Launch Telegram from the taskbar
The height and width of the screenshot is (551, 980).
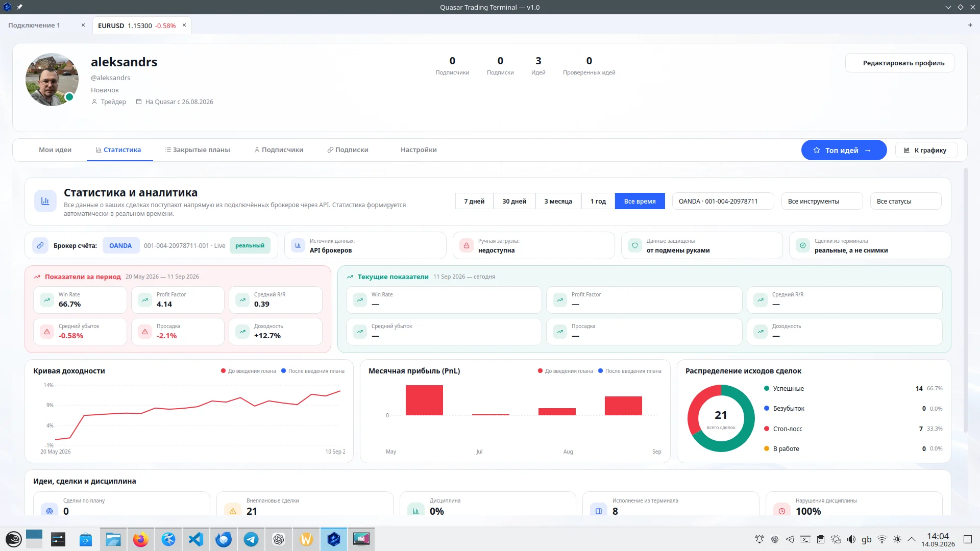(x=251, y=539)
